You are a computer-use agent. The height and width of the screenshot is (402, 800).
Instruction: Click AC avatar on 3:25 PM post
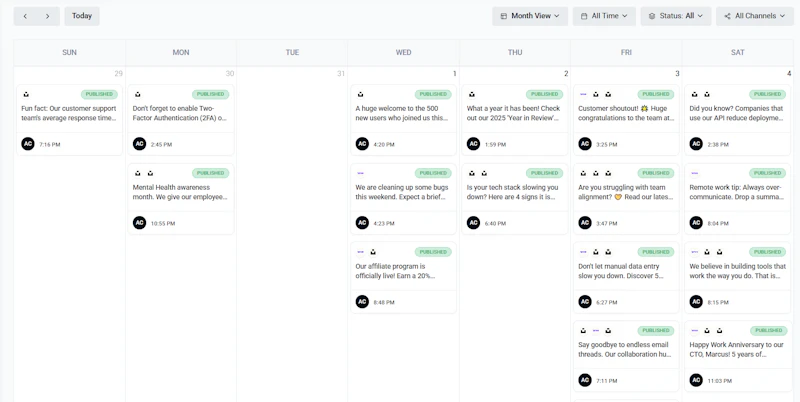point(585,144)
